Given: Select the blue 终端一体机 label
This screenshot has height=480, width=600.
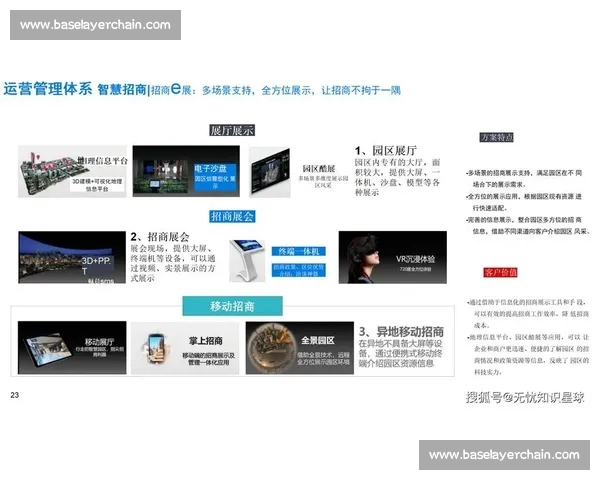Looking at the screenshot, I should pyautogui.click(x=299, y=251).
